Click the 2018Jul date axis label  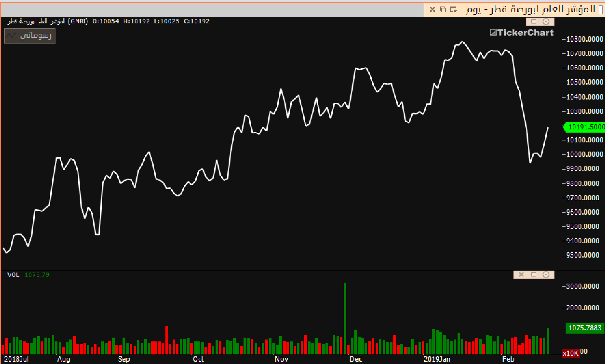tap(16, 359)
